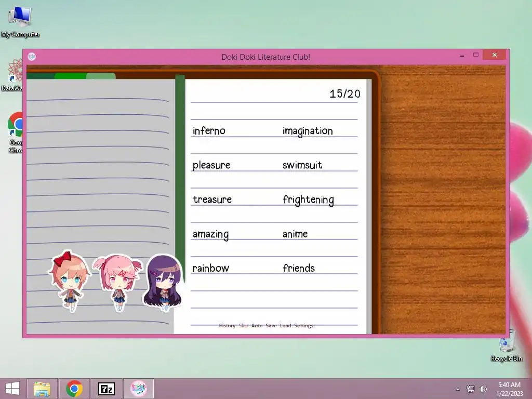Open the My Computer desktop icon
Image resolution: width=532 pixels, height=399 pixels.
pos(20,21)
